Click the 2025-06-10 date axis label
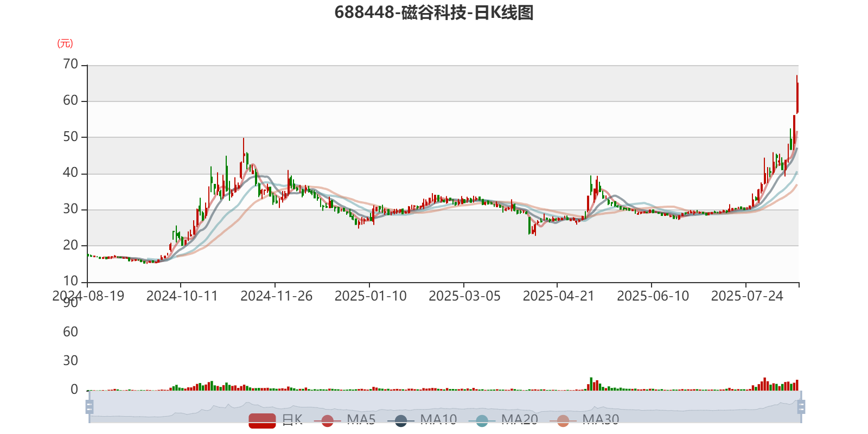 coord(653,296)
